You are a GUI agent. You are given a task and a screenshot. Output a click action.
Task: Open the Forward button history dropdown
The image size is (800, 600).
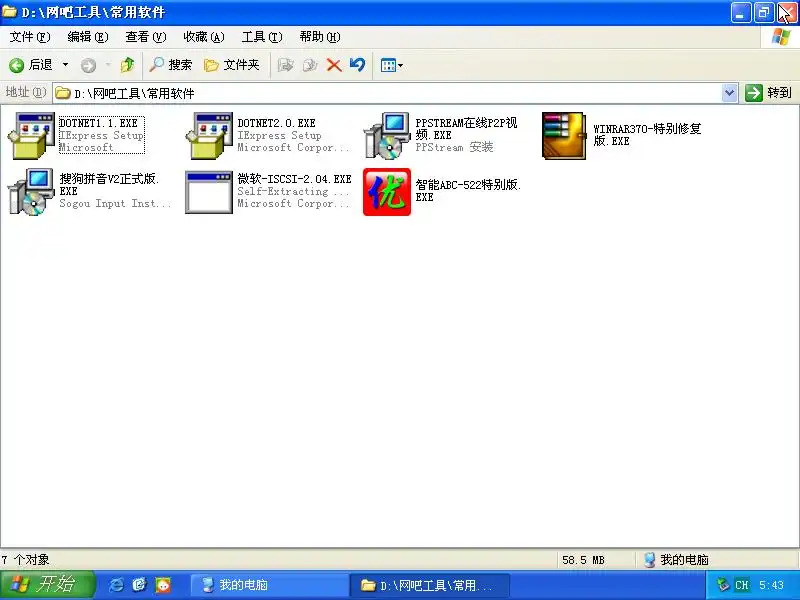coord(108,65)
